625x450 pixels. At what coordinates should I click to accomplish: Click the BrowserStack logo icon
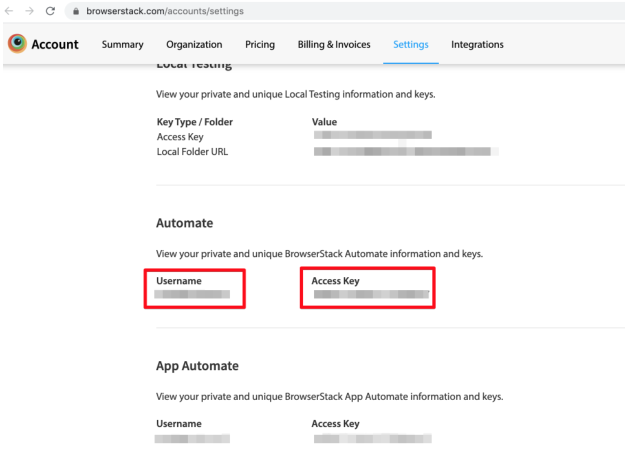point(17,43)
